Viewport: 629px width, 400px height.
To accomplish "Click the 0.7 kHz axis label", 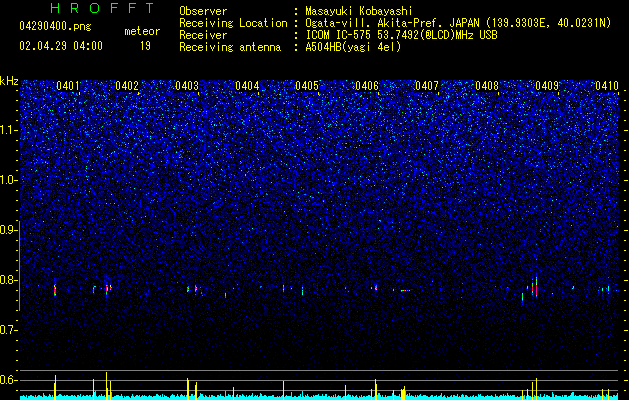I will pos(9,330).
